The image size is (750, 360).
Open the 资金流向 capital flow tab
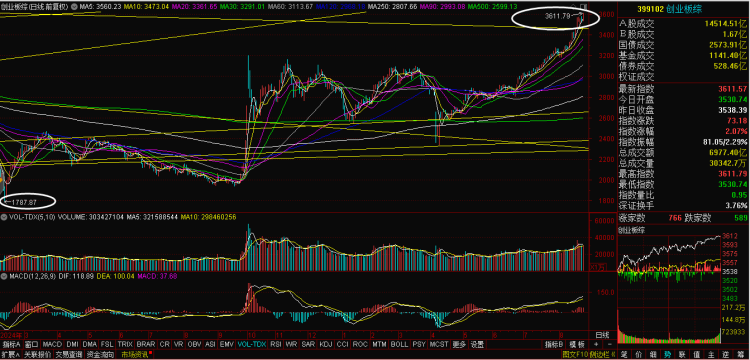100,355
